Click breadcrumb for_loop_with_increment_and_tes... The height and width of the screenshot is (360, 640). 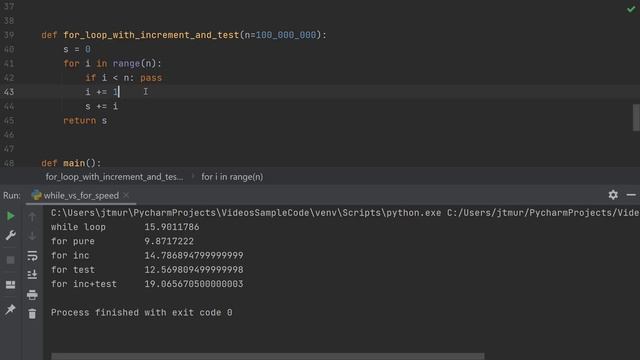click(114, 177)
